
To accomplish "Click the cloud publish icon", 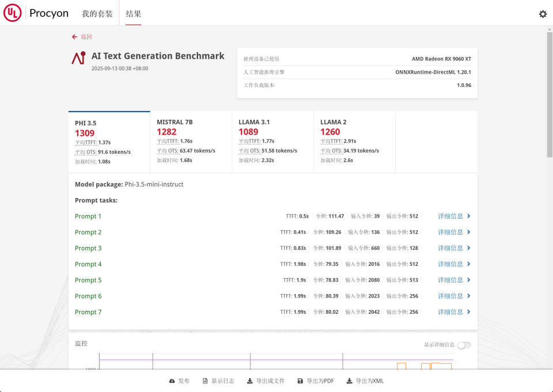I will 172,381.
